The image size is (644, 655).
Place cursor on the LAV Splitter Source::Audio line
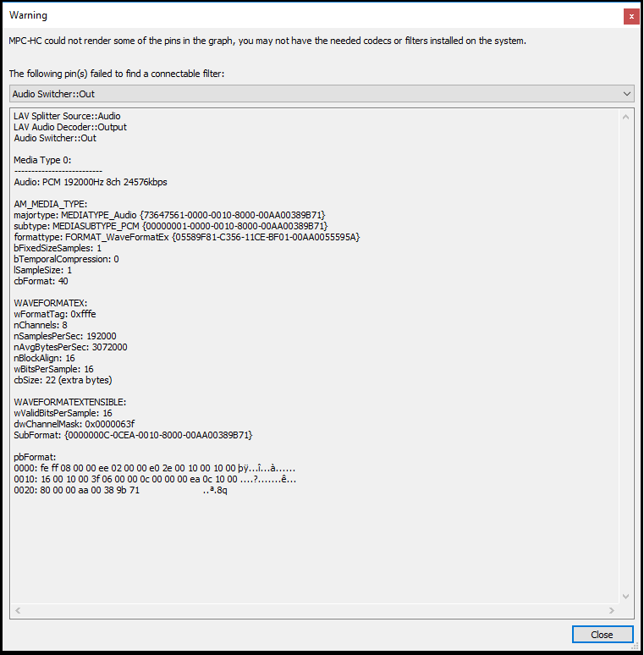[67, 116]
